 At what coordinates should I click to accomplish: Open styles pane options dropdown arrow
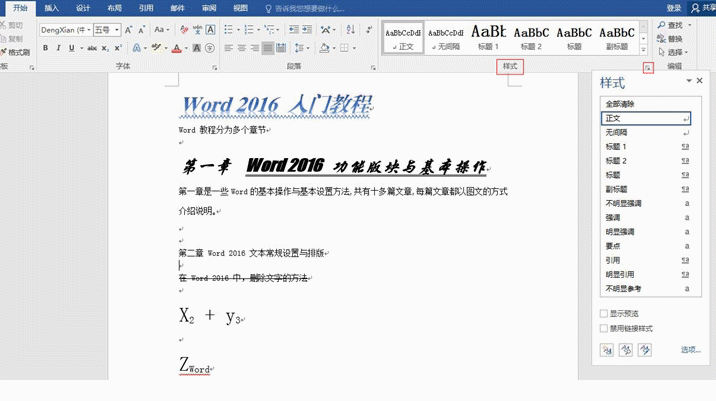click(x=689, y=81)
